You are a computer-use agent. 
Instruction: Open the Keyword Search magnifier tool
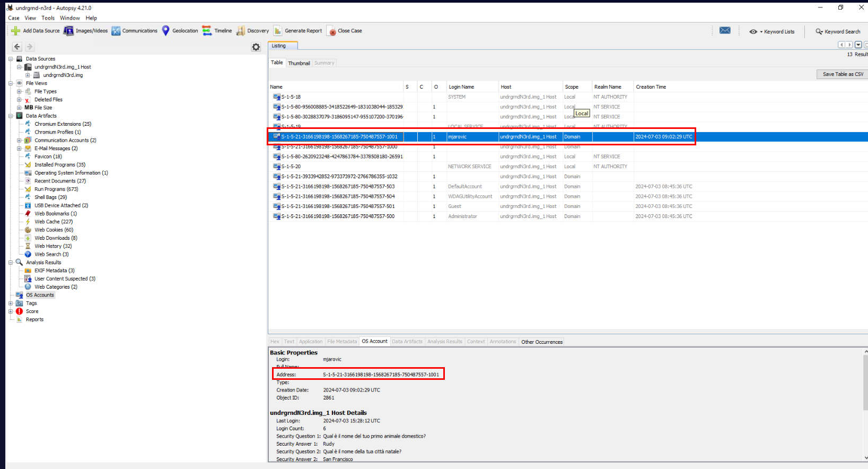click(819, 31)
